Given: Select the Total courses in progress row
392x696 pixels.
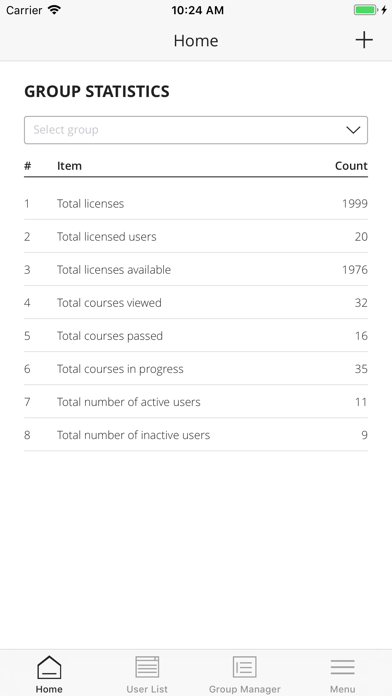Looking at the screenshot, I should coord(196,368).
